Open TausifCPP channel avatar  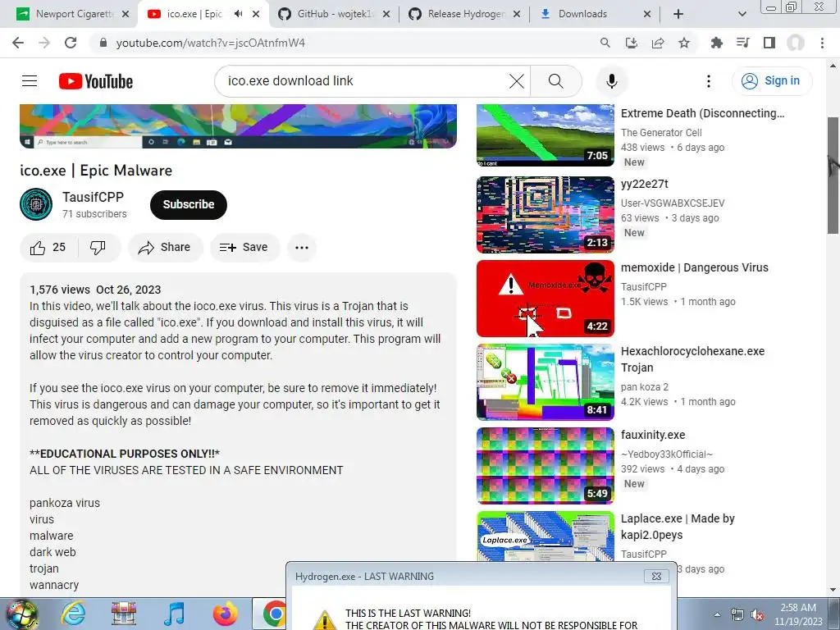[36, 204]
